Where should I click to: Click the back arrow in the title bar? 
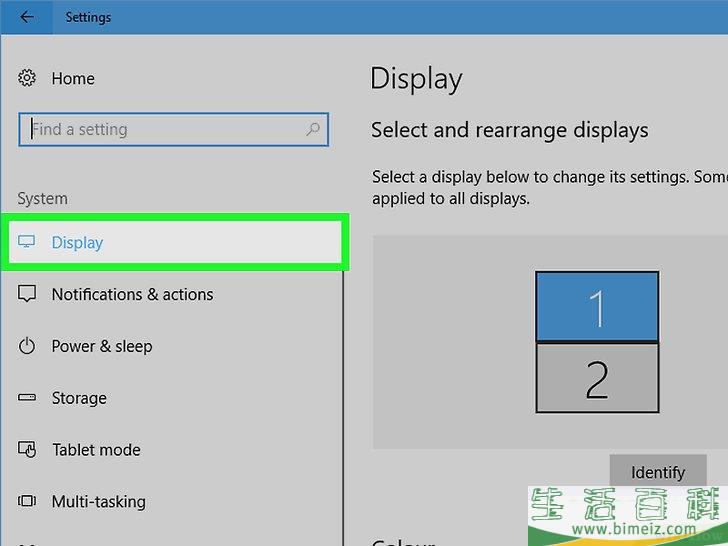[x=26, y=17]
